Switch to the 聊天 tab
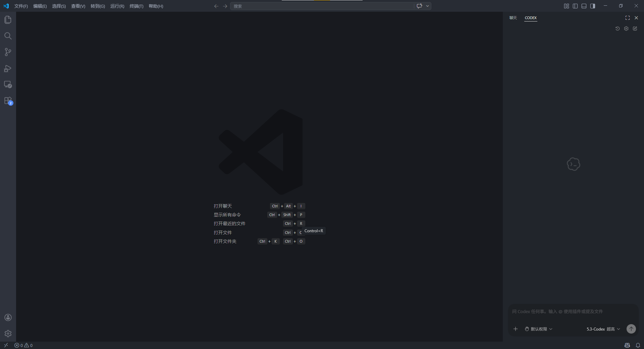Image resolution: width=644 pixels, height=349 pixels. [513, 18]
